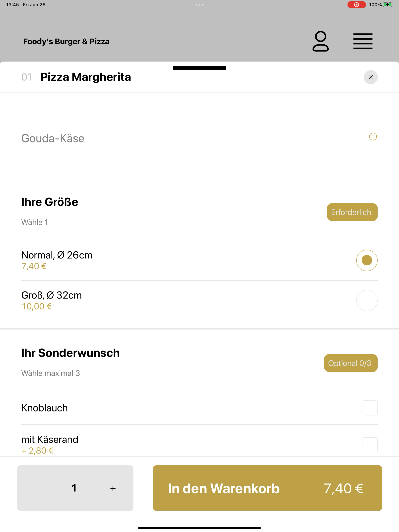Check the Knoblauch option
The width and height of the screenshot is (399, 532).
point(370,408)
